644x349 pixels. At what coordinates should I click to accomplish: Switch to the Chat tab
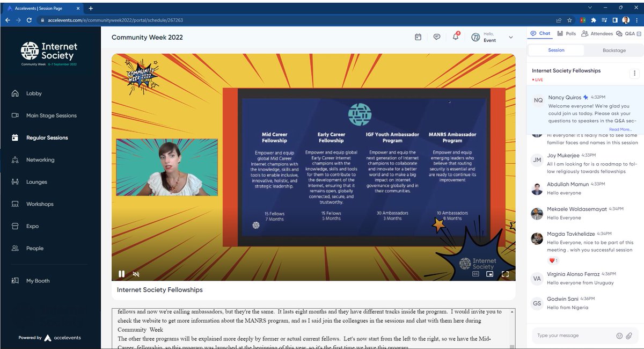tap(540, 33)
